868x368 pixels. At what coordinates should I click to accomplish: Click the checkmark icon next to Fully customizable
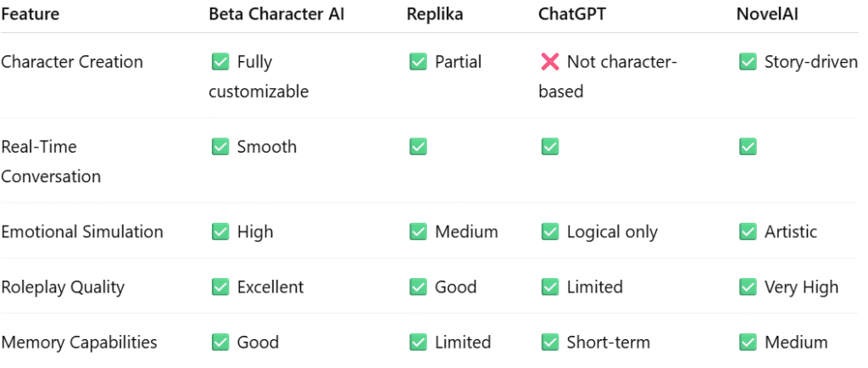(x=220, y=62)
